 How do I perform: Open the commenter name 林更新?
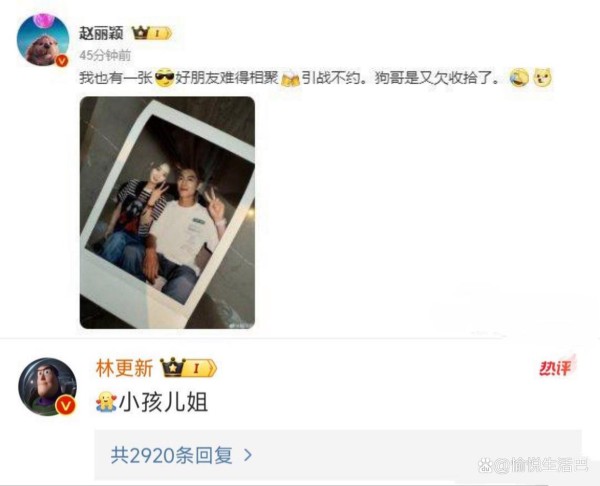click(124, 368)
